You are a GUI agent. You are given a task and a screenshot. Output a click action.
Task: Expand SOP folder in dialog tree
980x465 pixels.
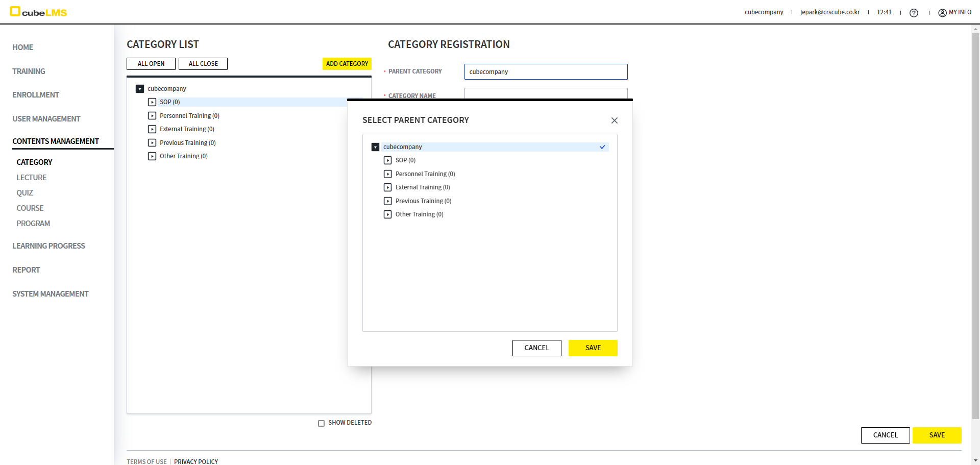click(388, 160)
